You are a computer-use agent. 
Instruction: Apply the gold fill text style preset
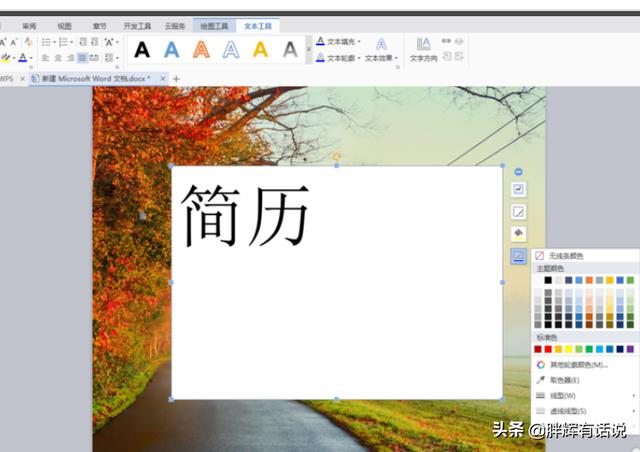click(260, 50)
